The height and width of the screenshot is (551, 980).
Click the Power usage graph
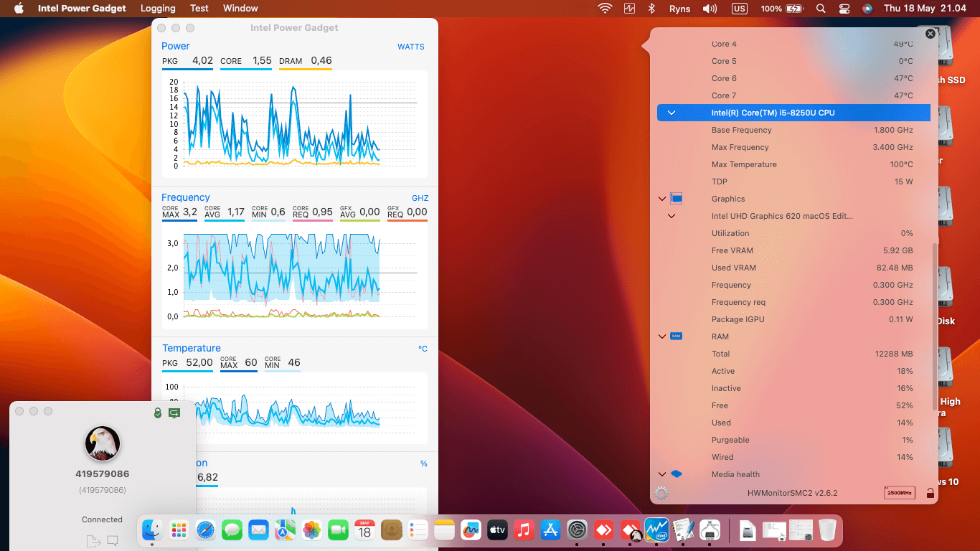(x=294, y=123)
